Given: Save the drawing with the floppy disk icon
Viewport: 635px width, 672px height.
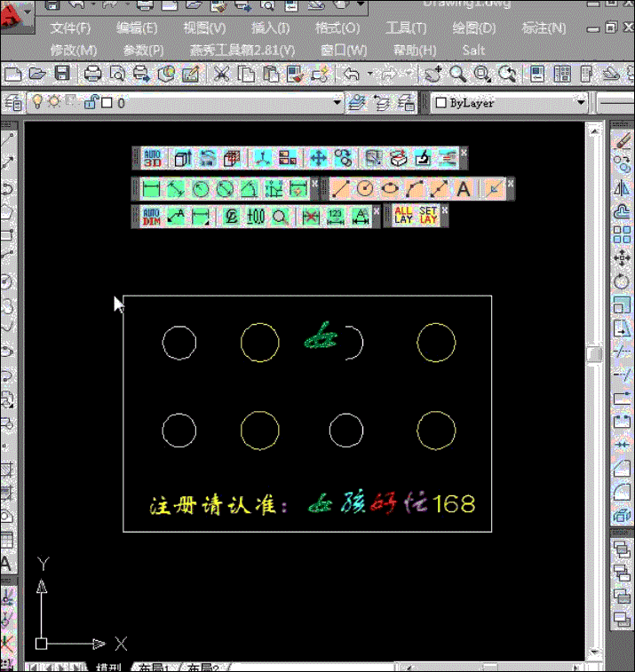Looking at the screenshot, I should pyautogui.click(x=62, y=74).
